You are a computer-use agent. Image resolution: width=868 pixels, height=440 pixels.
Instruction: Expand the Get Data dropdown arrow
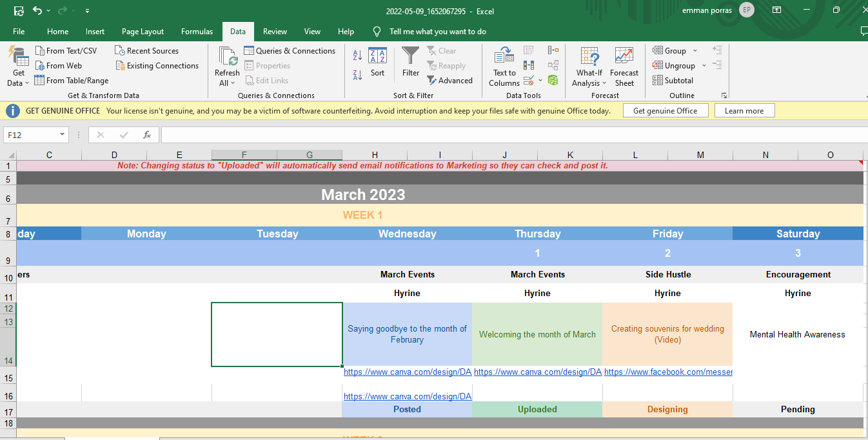click(27, 83)
